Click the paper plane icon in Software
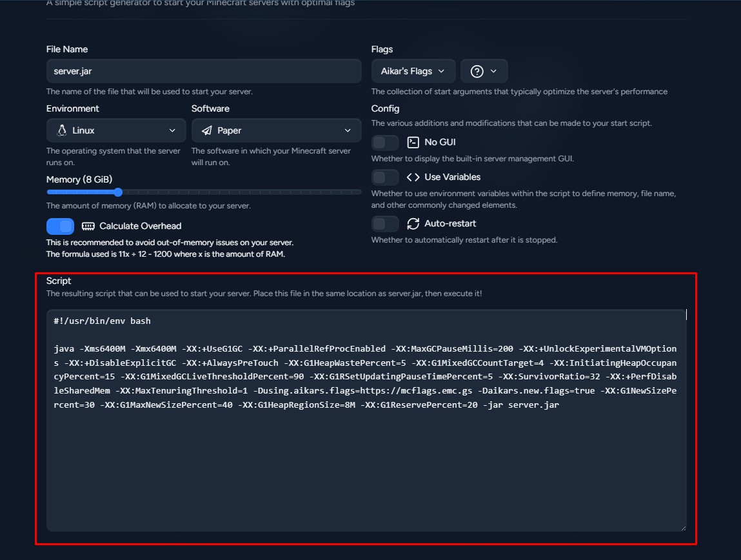741x560 pixels. [207, 130]
